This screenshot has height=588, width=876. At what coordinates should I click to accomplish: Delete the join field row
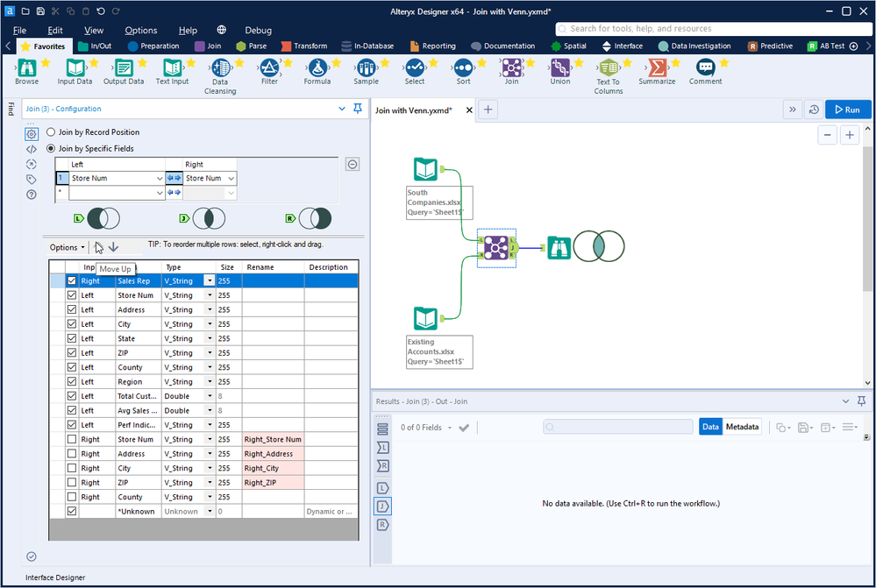point(353,164)
